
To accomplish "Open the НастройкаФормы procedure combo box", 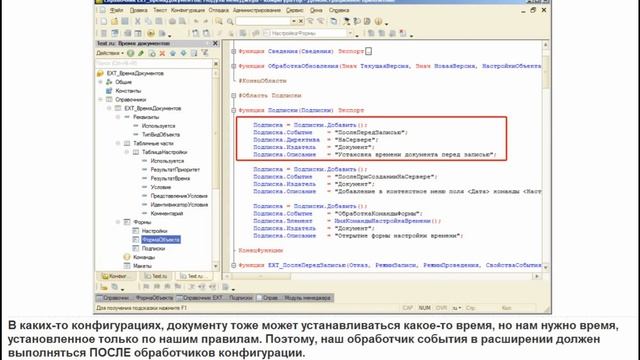I will [x=309, y=33].
